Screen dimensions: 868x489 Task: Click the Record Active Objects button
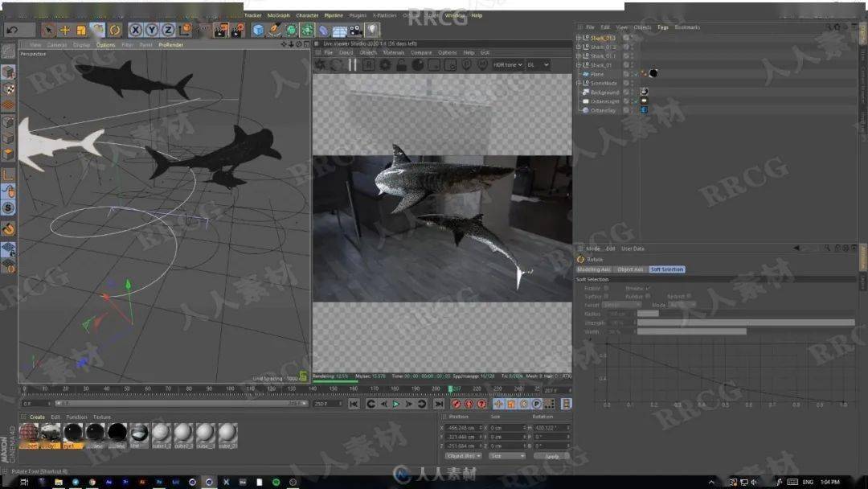[456, 404]
